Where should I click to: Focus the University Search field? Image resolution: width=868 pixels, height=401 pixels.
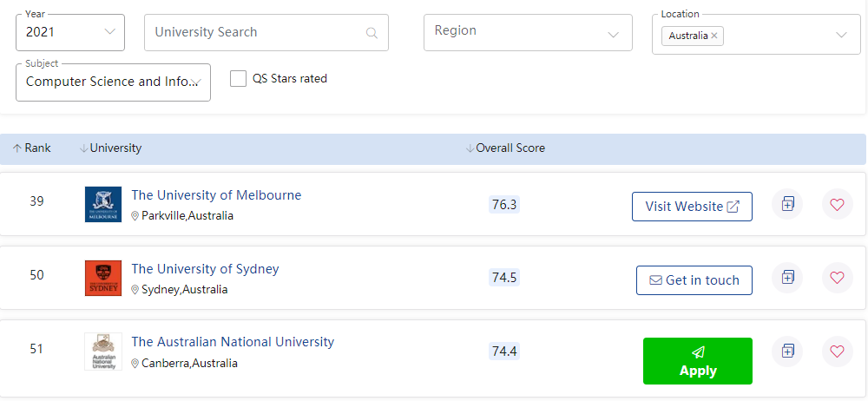[266, 33]
